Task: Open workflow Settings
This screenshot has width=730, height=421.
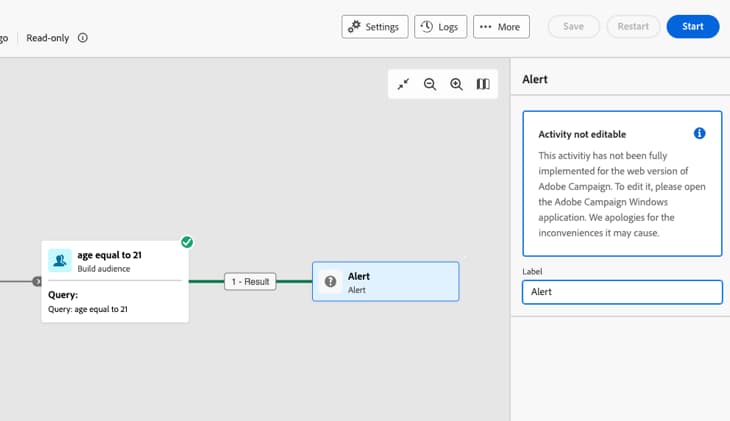Action: coord(374,27)
